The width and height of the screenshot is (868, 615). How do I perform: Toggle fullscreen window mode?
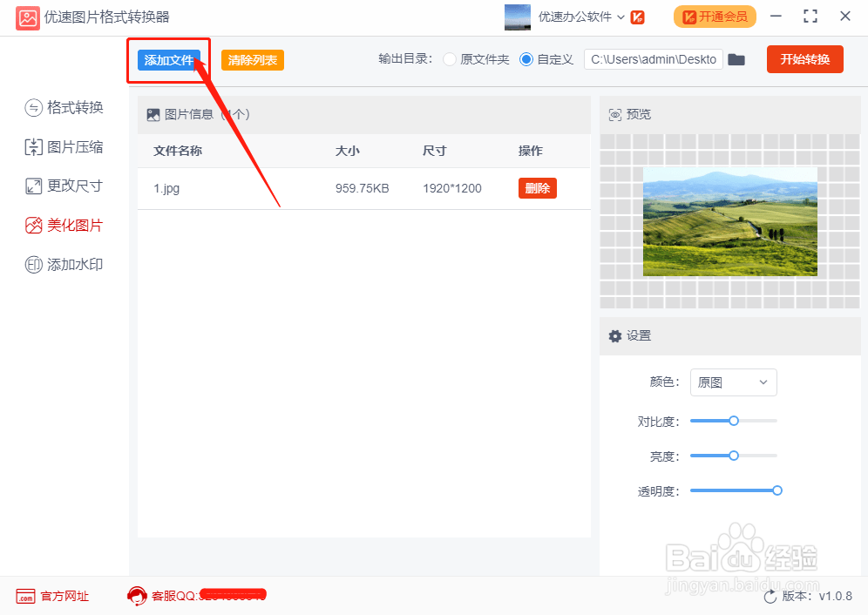click(x=810, y=17)
